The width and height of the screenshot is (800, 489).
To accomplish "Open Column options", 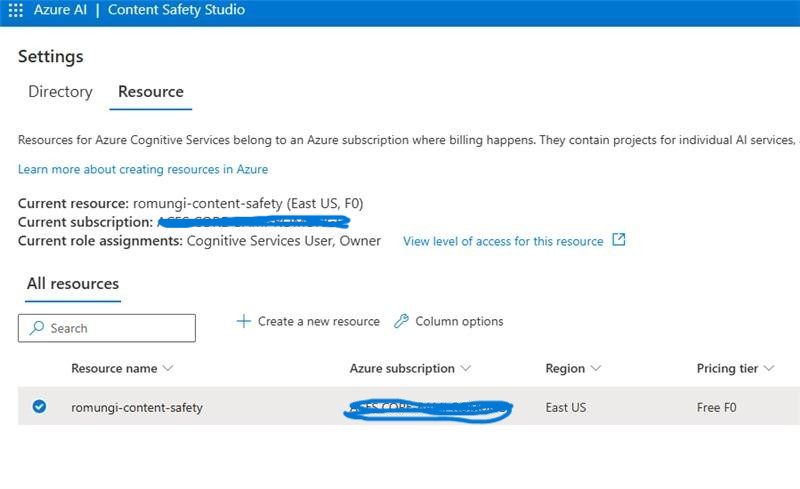I will point(449,321).
